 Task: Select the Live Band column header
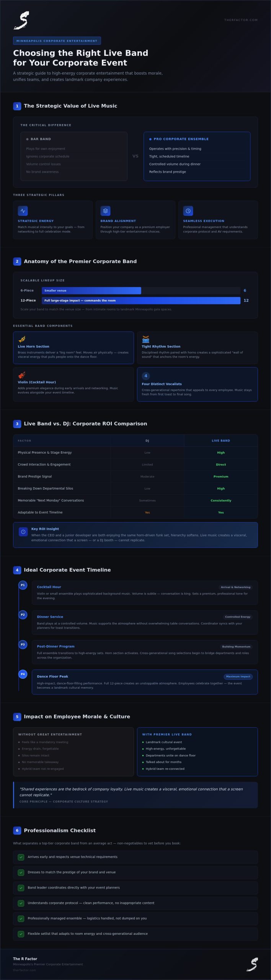pyautogui.click(x=221, y=441)
